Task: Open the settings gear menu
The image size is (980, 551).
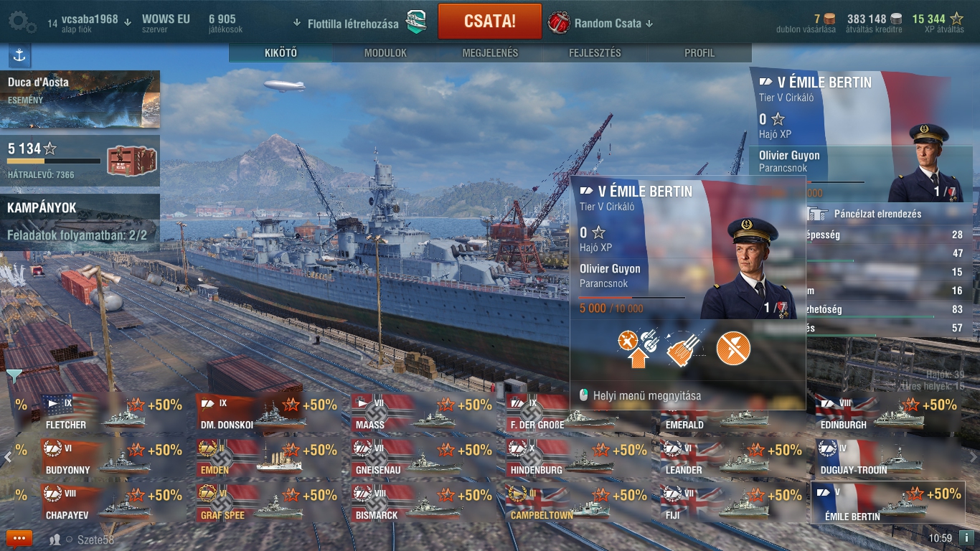Action: click(x=22, y=22)
